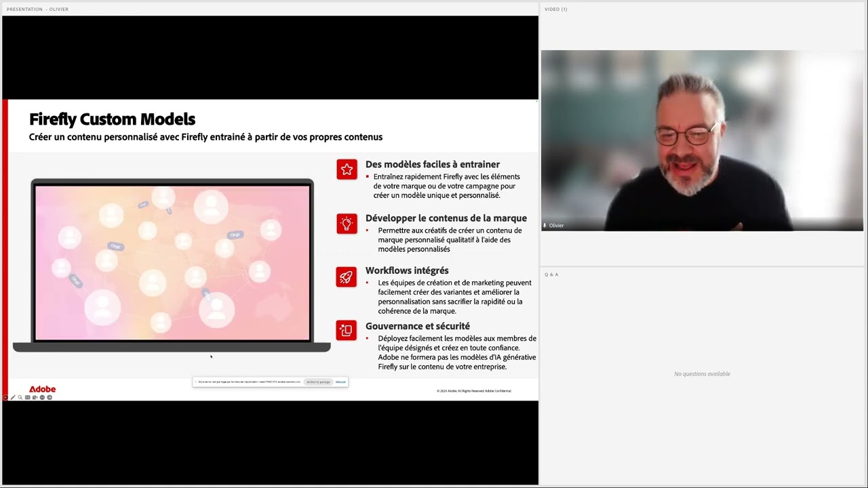Select the pen annotation tool
Viewport: 868px width, 488px height.
pos(13,397)
